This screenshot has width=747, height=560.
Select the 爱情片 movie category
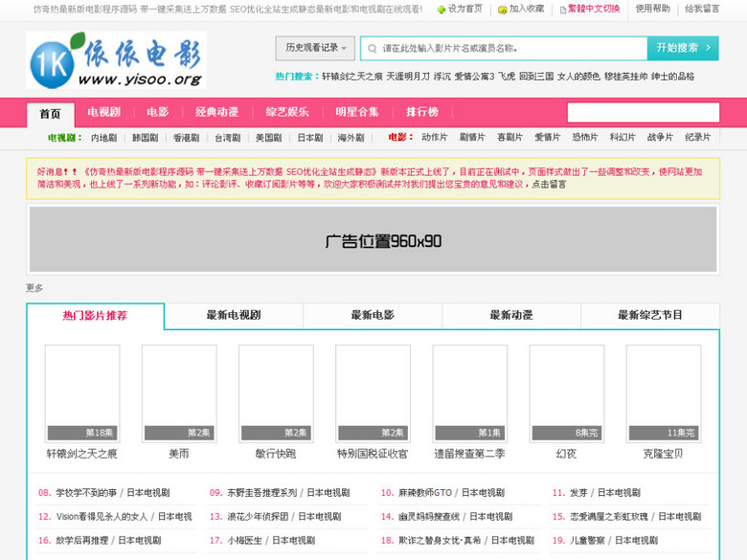[x=548, y=137]
